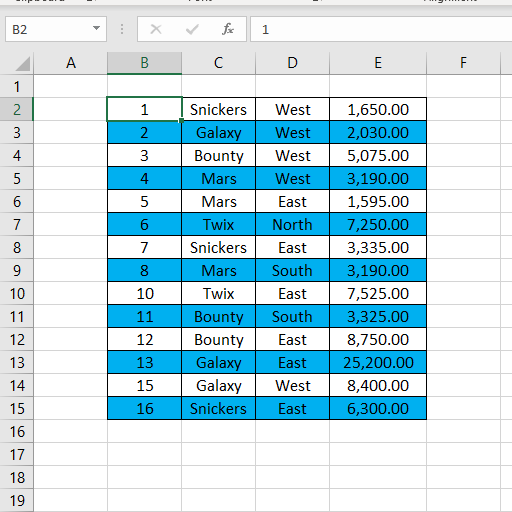Screen dimensions: 512x512
Task: Select the Galaxy cell in row 13
Action: (218, 362)
